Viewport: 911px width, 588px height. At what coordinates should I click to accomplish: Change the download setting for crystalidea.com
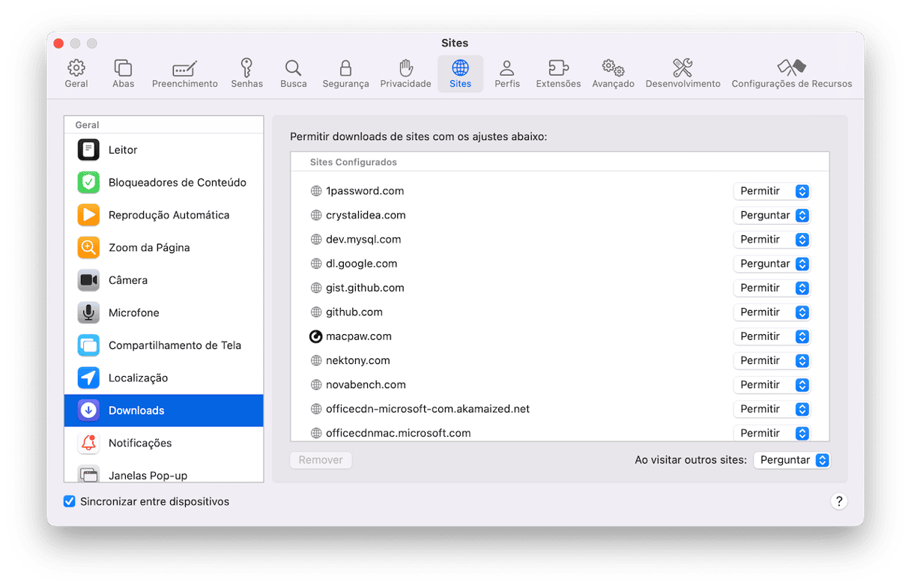[772, 216]
